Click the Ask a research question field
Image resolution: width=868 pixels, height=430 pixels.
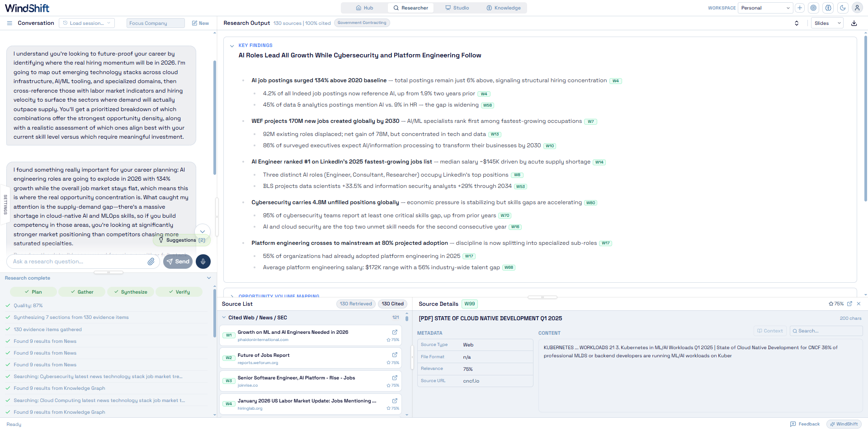(77, 262)
